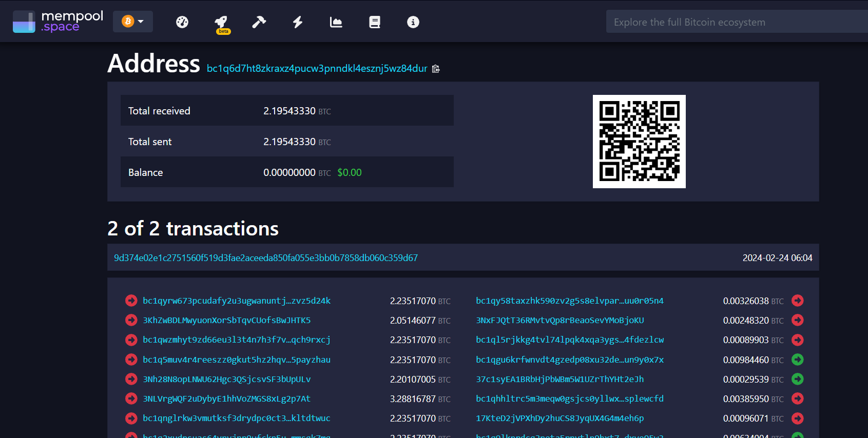Image resolution: width=868 pixels, height=438 pixels.
Task: Click red arrow beside 0.00326038 BTC output
Action: [797, 301]
